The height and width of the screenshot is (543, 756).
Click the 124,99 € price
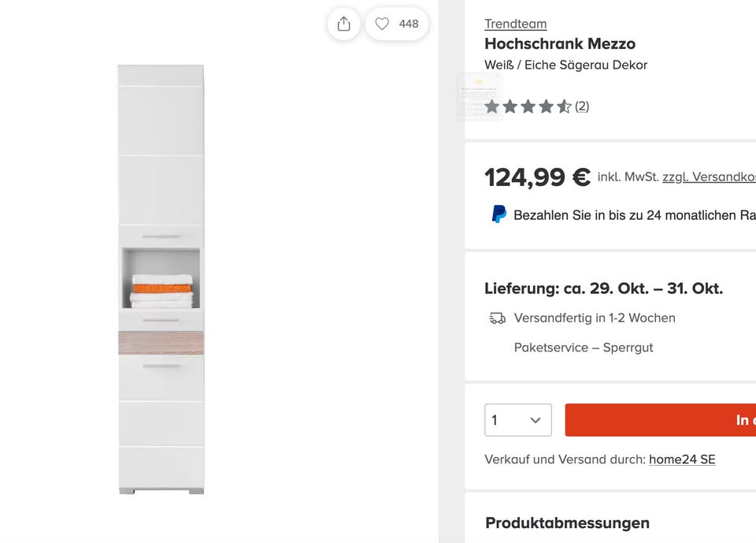537,177
